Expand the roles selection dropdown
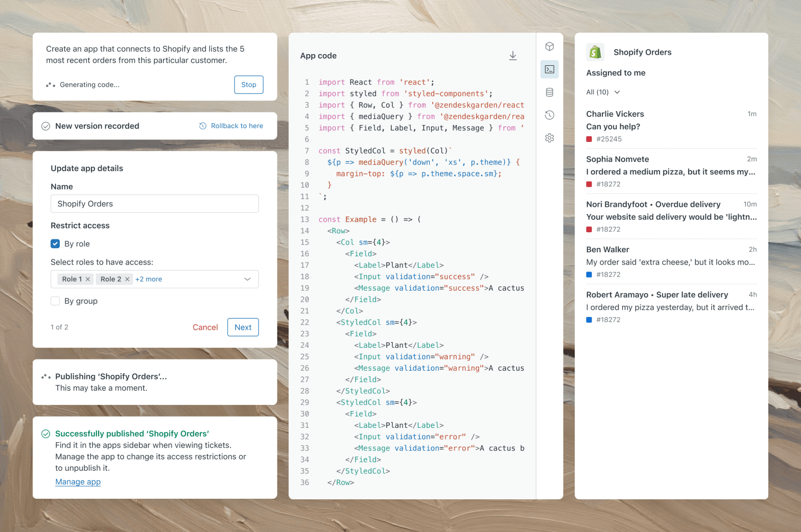801x532 pixels. tap(247, 279)
